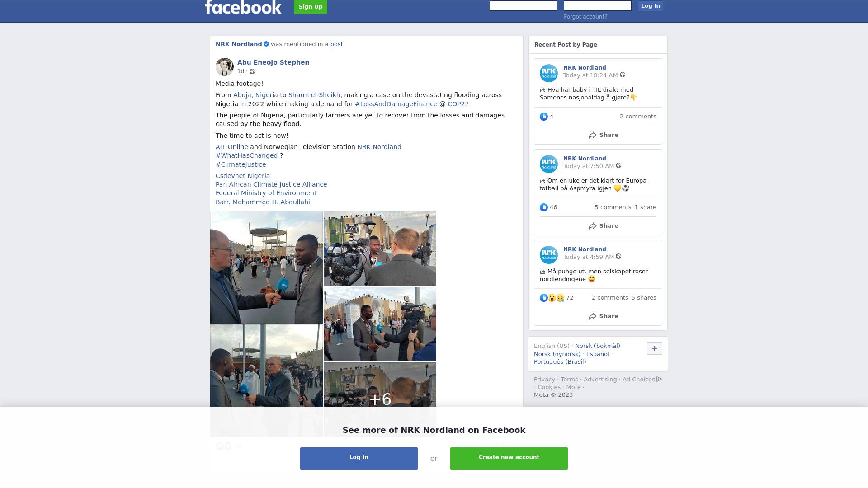Open the Forgot account? link
Screen dimensions: 868x488
coord(585,17)
